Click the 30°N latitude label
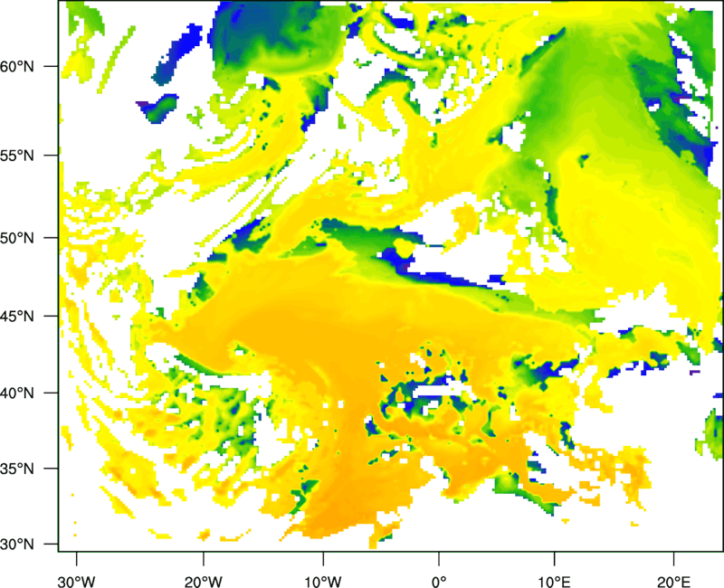 pos(17,545)
